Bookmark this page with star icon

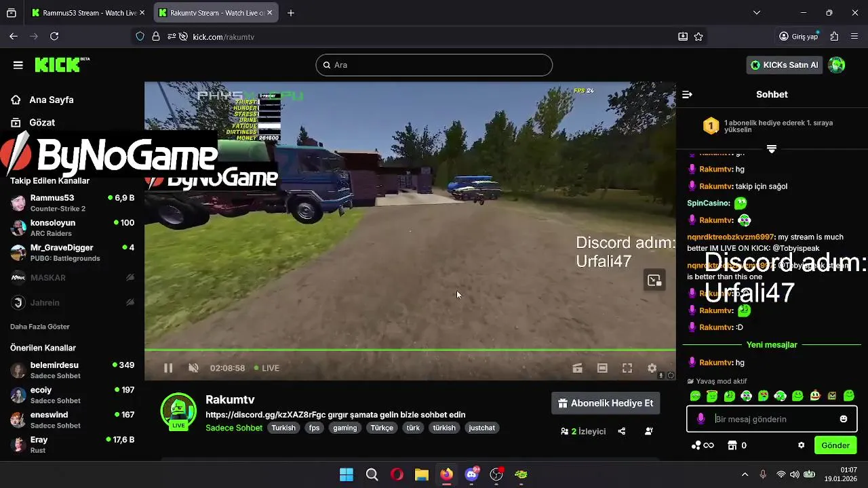[698, 37]
